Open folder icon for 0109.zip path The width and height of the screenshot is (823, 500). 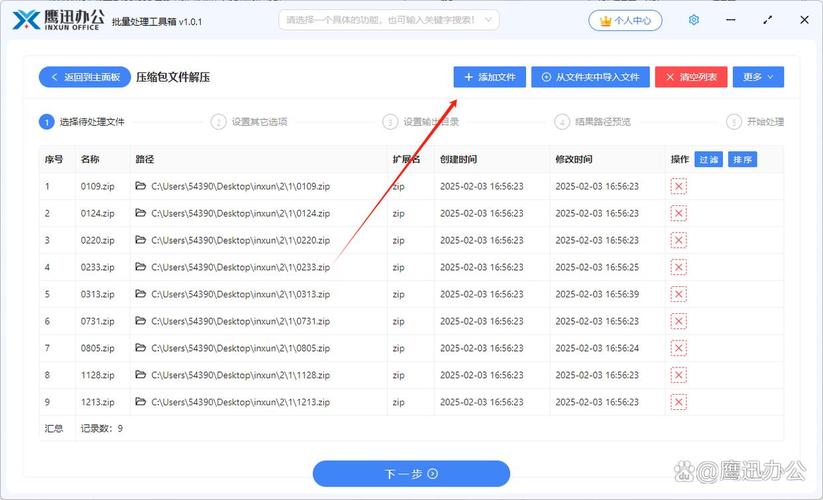140,186
